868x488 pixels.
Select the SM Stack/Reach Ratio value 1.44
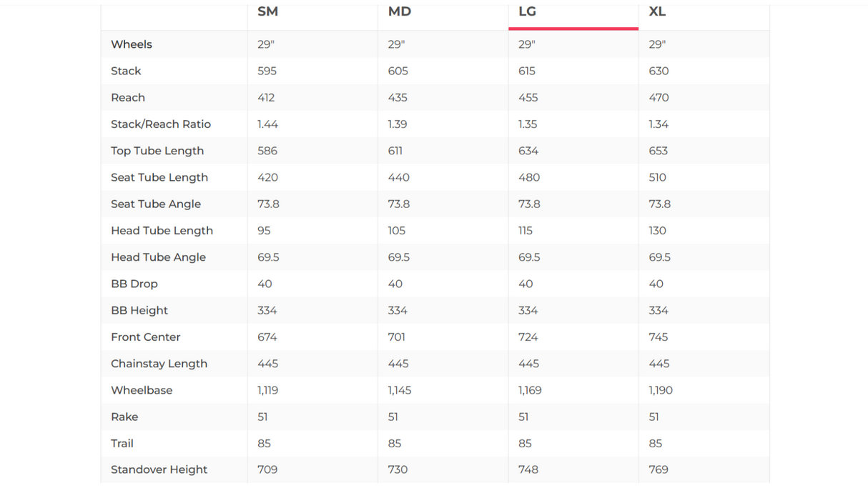click(267, 124)
